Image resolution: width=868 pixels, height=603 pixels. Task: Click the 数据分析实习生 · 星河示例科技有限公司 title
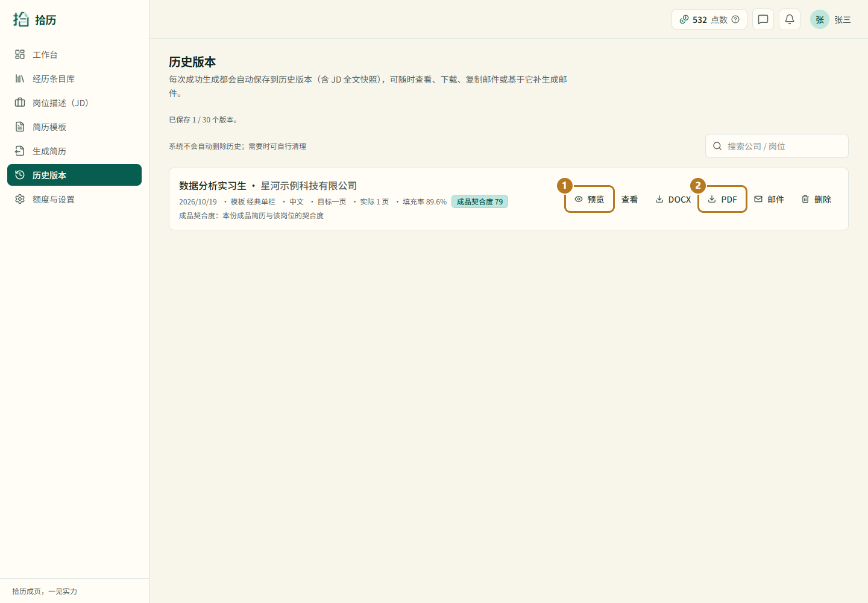(x=268, y=186)
